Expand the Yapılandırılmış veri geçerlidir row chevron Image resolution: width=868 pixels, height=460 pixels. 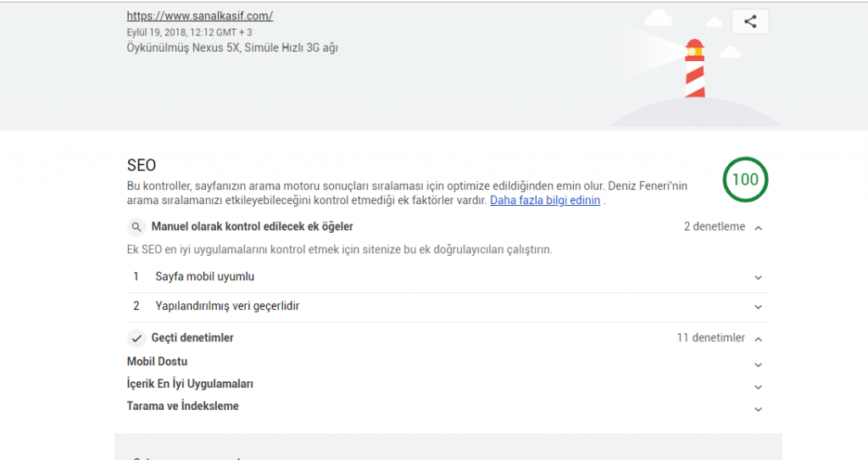pyautogui.click(x=758, y=307)
